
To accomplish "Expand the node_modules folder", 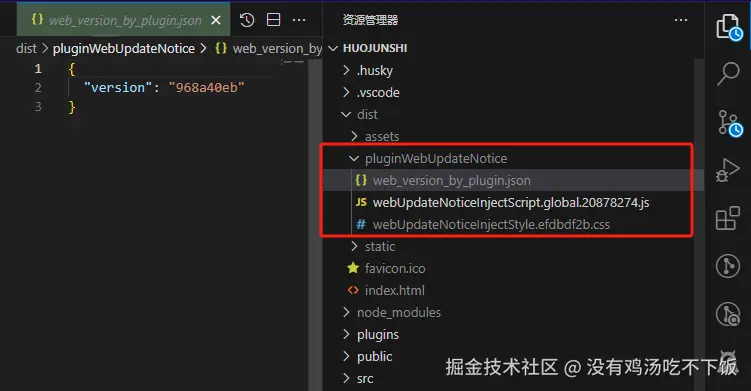I will click(346, 312).
